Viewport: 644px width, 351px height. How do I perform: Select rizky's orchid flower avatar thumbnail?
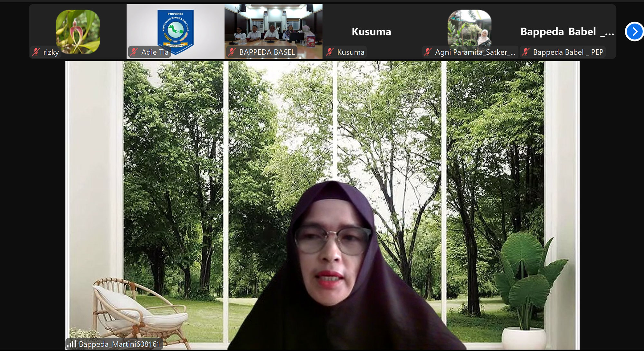click(x=78, y=31)
